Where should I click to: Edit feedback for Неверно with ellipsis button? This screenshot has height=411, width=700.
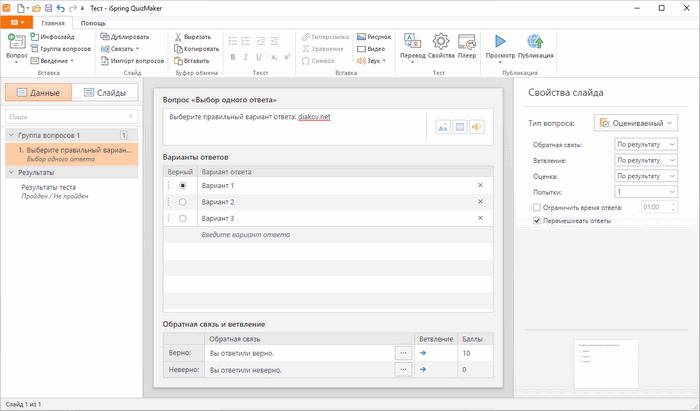(404, 369)
